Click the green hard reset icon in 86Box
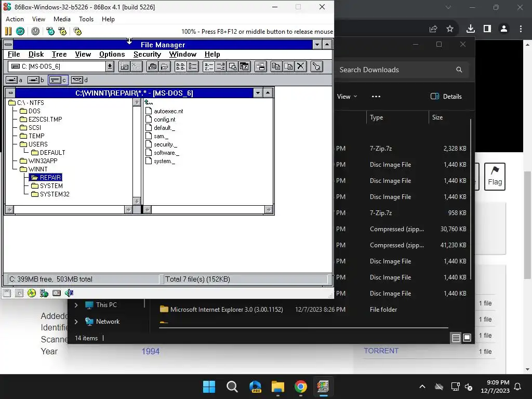532x399 pixels. click(20, 32)
